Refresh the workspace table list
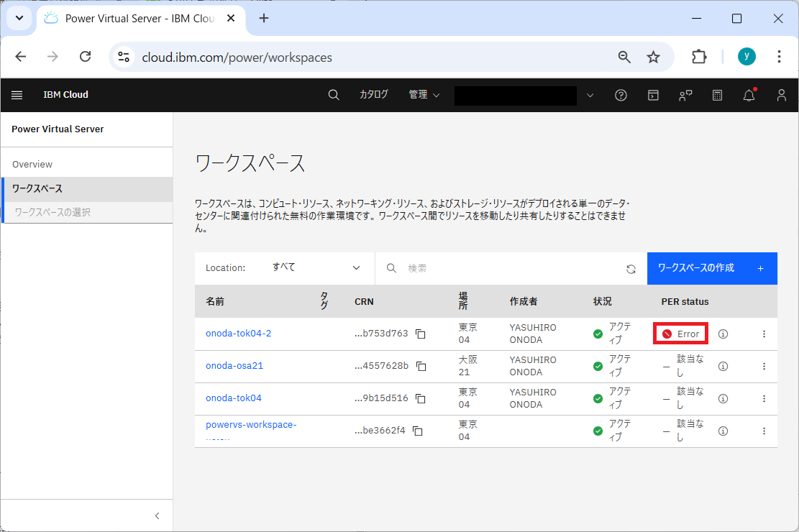799x532 pixels. coord(631,269)
